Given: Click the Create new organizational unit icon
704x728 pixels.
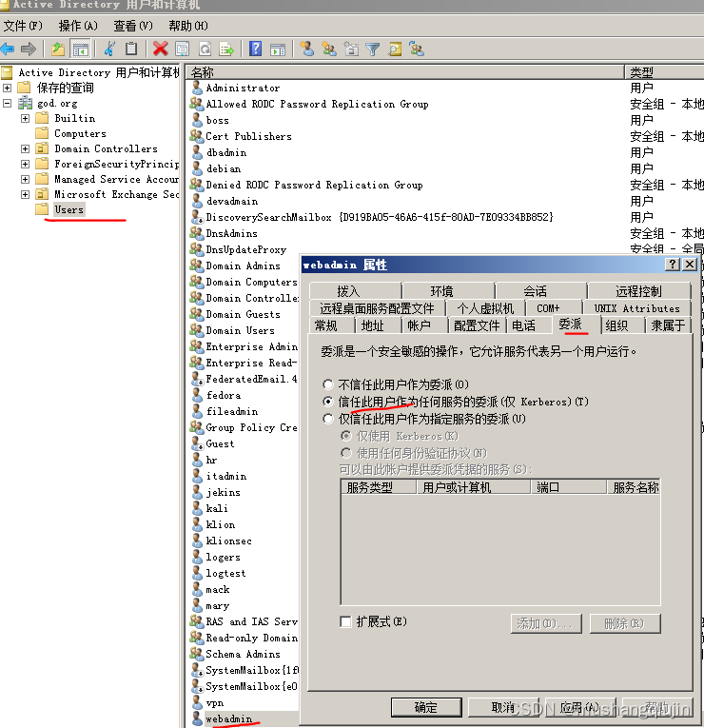Looking at the screenshot, I should pos(351,49).
